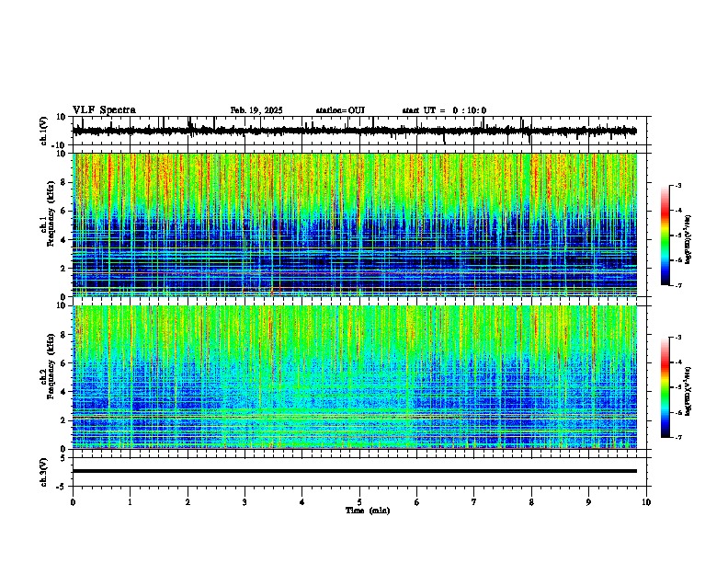Click the "ch.1(V)" waveform axis label

pyautogui.click(x=43, y=131)
